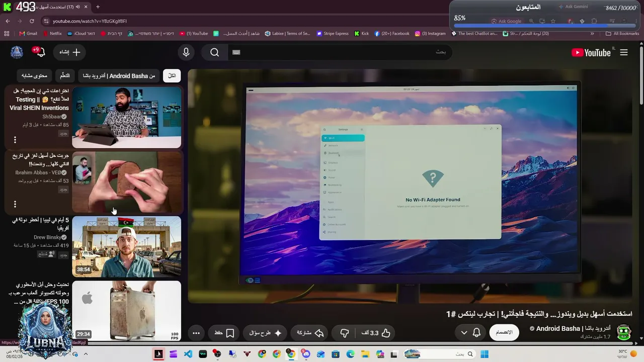Open the taskbar clock and date
This screenshot has width=644, height=362.
click(x=13, y=354)
